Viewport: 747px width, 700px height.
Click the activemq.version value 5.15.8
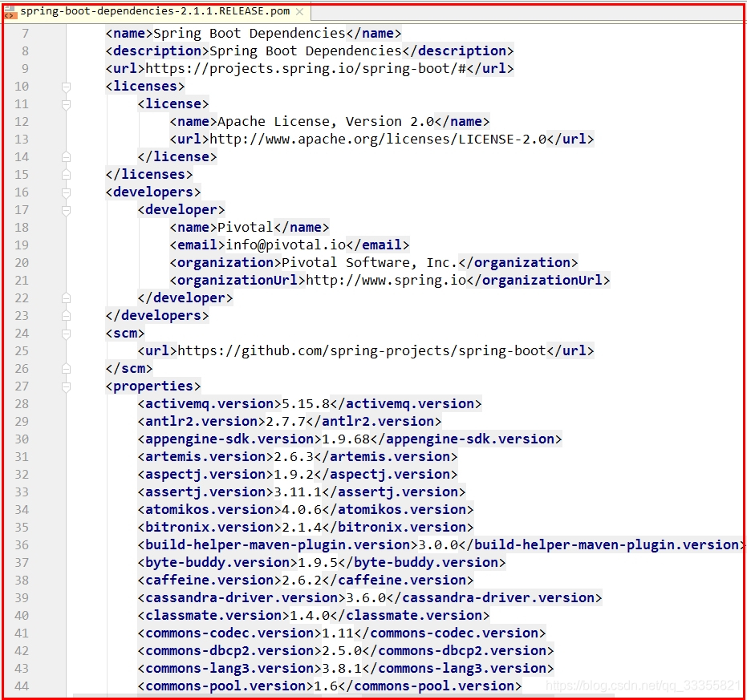coord(306,404)
